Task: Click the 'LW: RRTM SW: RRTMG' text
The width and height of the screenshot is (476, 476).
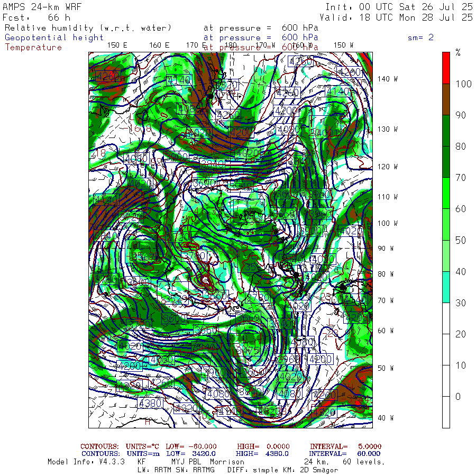Action: (x=176, y=470)
